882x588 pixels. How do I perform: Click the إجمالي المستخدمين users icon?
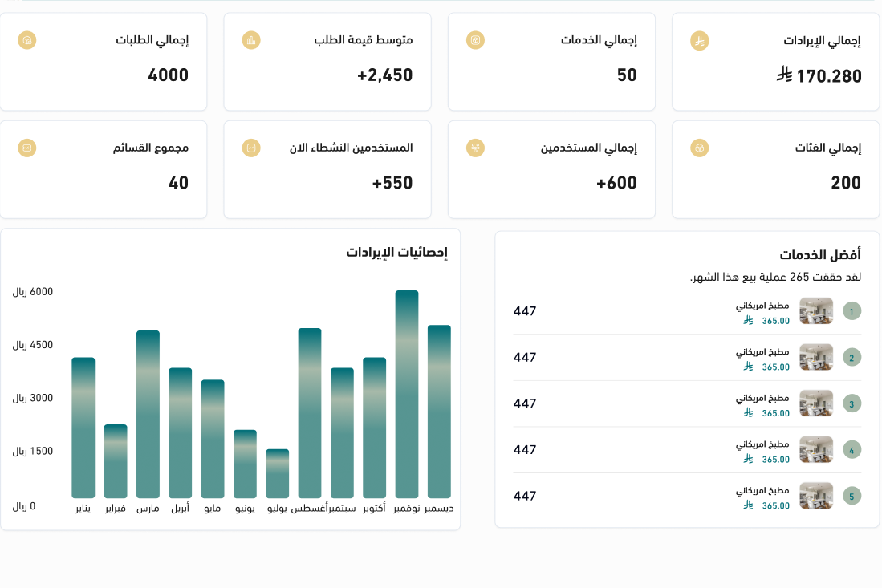click(x=476, y=148)
